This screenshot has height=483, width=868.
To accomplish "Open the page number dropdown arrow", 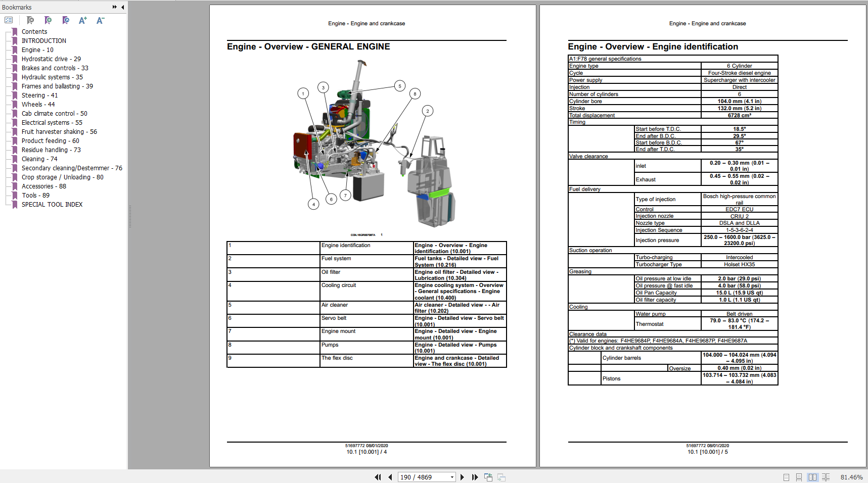I will pyautogui.click(x=452, y=477).
